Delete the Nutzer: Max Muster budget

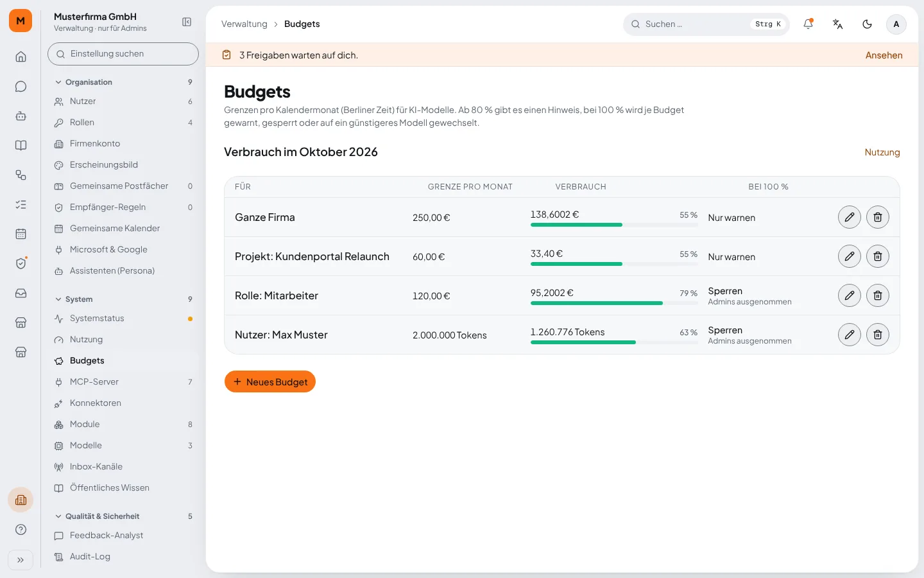click(878, 335)
